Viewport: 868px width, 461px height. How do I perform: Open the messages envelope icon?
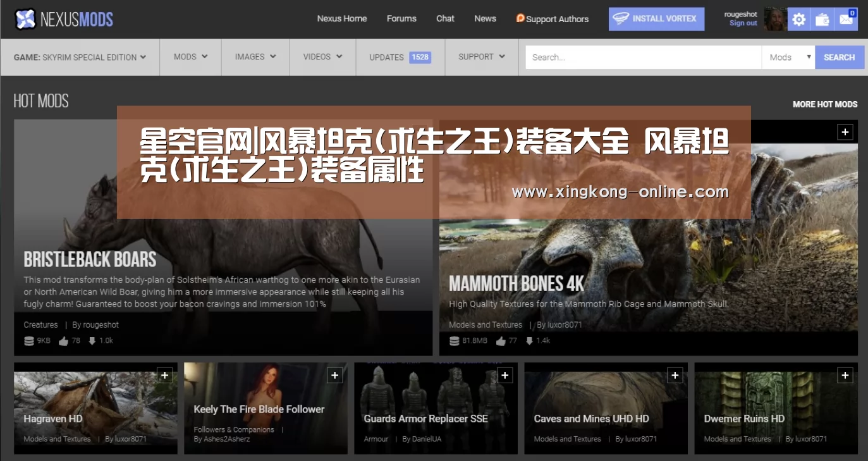coord(846,19)
